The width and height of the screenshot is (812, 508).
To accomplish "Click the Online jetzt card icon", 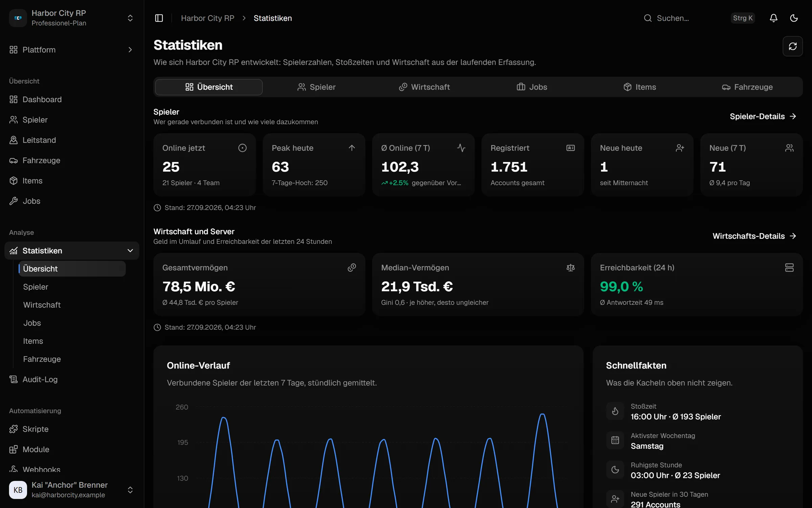I will click(x=242, y=148).
